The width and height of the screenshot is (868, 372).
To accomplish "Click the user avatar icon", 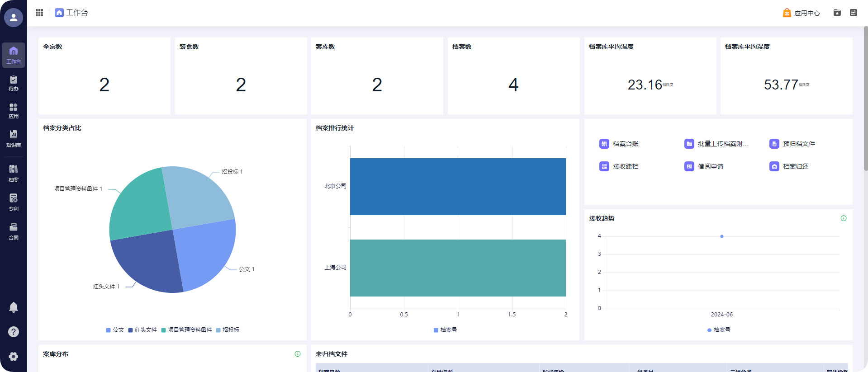I will [x=14, y=18].
